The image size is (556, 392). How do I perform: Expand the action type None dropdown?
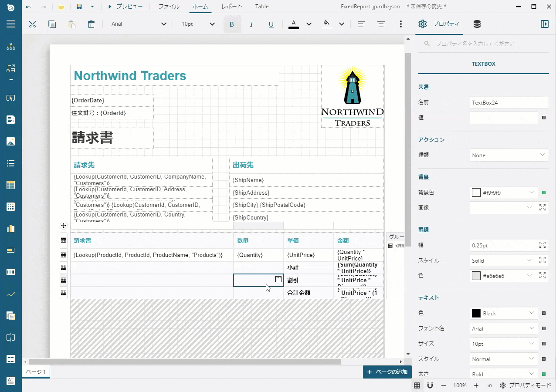point(509,155)
